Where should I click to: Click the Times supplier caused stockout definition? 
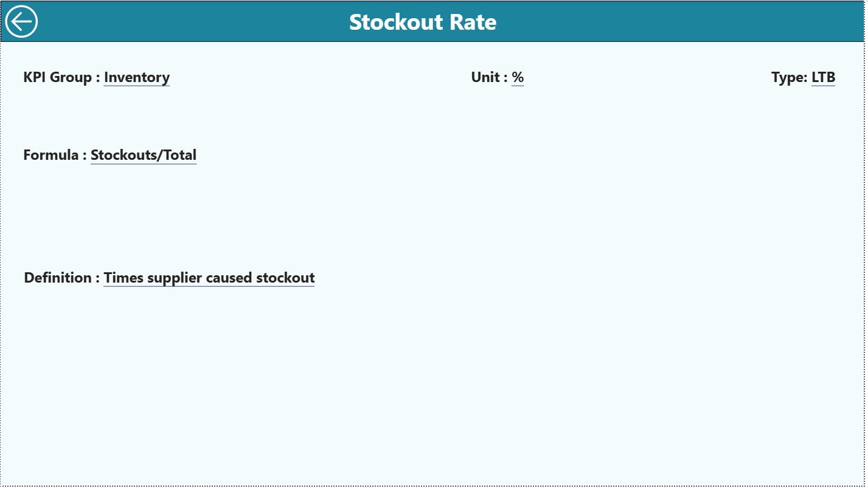pos(209,278)
